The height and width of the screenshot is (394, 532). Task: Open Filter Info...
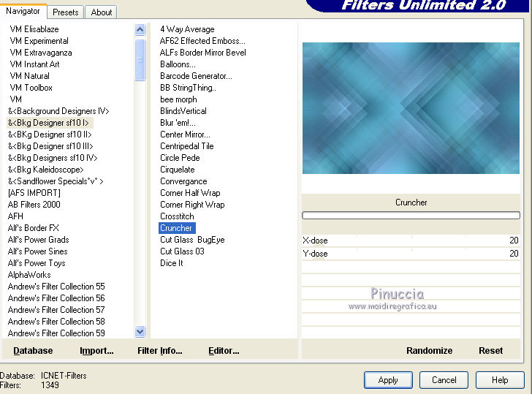[x=160, y=351]
